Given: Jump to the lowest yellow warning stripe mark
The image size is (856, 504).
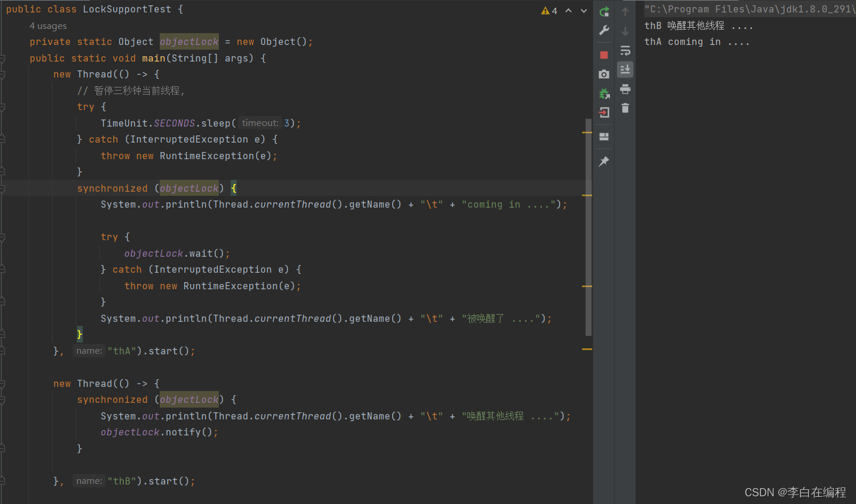Looking at the screenshot, I should pyautogui.click(x=587, y=349).
